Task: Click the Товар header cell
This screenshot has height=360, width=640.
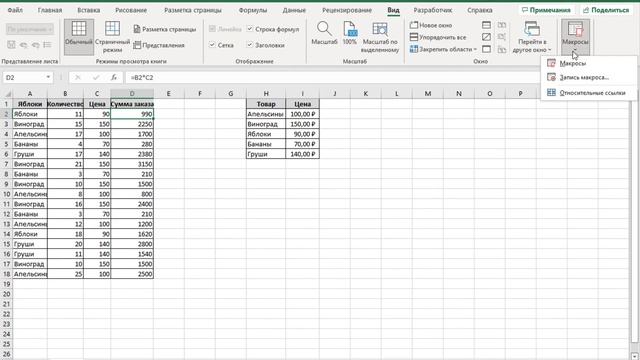Action: [x=266, y=104]
